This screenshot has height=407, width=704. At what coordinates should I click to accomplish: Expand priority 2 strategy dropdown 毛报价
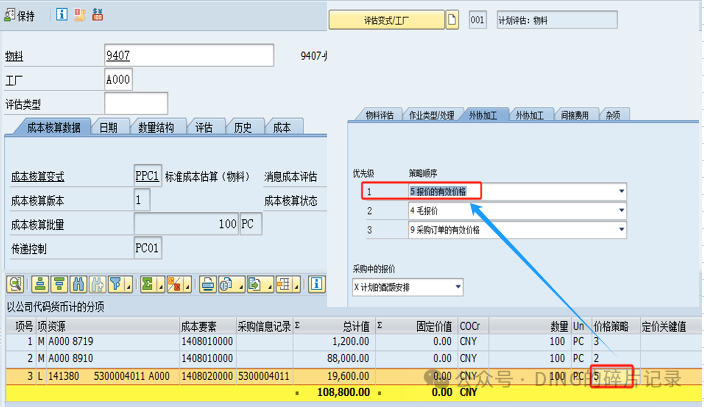pyautogui.click(x=621, y=210)
